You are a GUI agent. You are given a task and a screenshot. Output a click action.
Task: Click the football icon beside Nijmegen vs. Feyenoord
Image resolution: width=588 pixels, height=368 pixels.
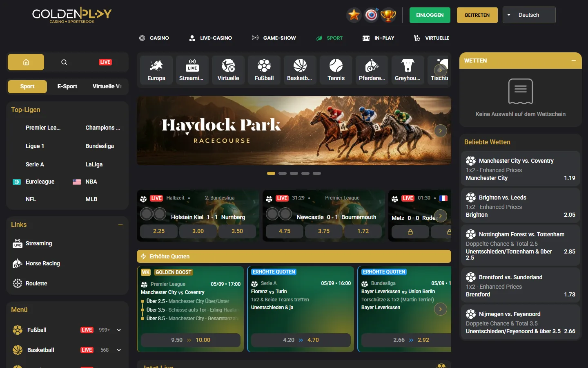coord(471,314)
